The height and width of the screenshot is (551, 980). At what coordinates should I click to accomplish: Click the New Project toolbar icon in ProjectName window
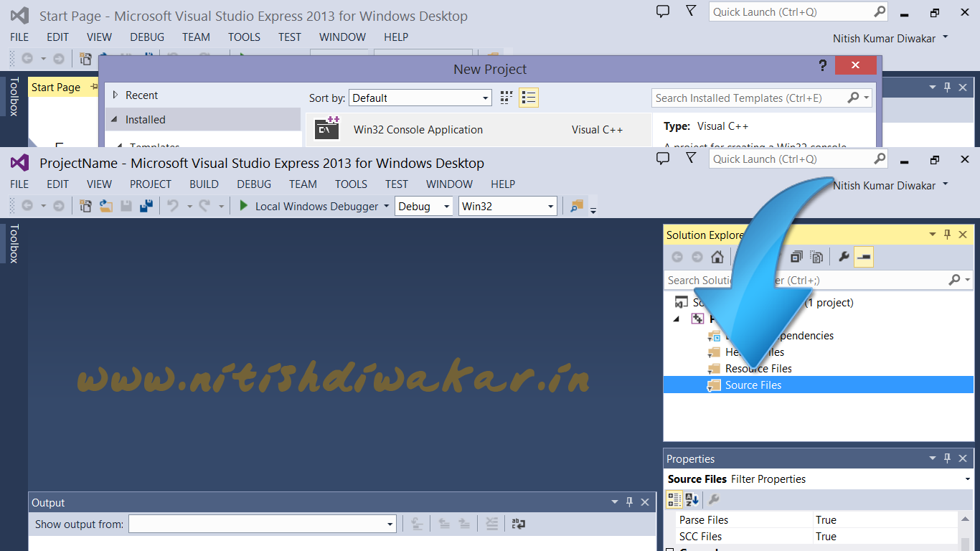click(85, 206)
